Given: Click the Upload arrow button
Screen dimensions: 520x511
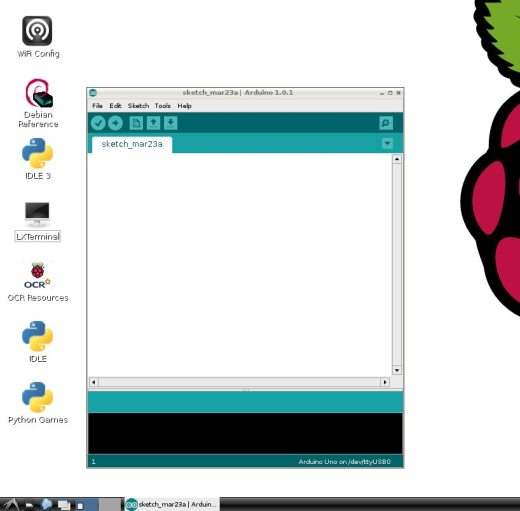Looking at the screenshot, I should [x=115, y=123].
